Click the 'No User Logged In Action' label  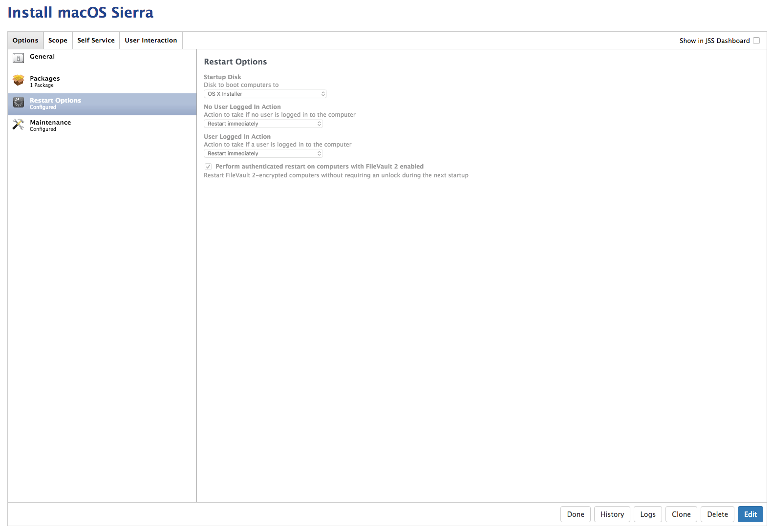[x=242, y=107]
